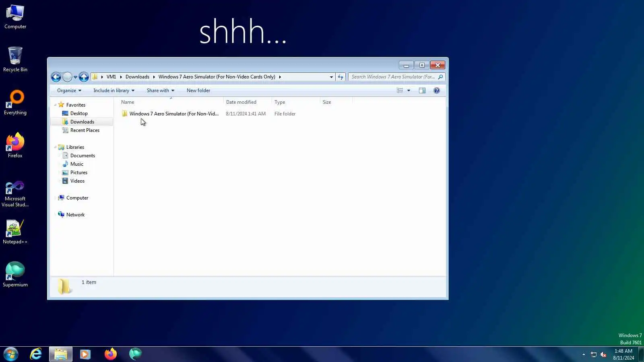Image resolution: width=644 pixels, height=362 pixels.
Task: Open the More view options dropdown arrow
Action: point(409,90)
